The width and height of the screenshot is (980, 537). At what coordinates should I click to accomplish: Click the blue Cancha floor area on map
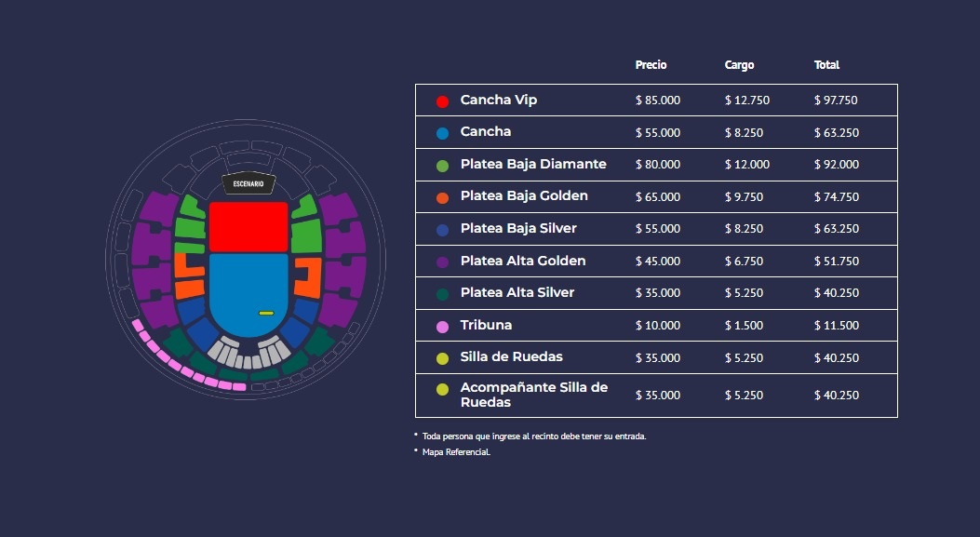click(x=242, y=289)
